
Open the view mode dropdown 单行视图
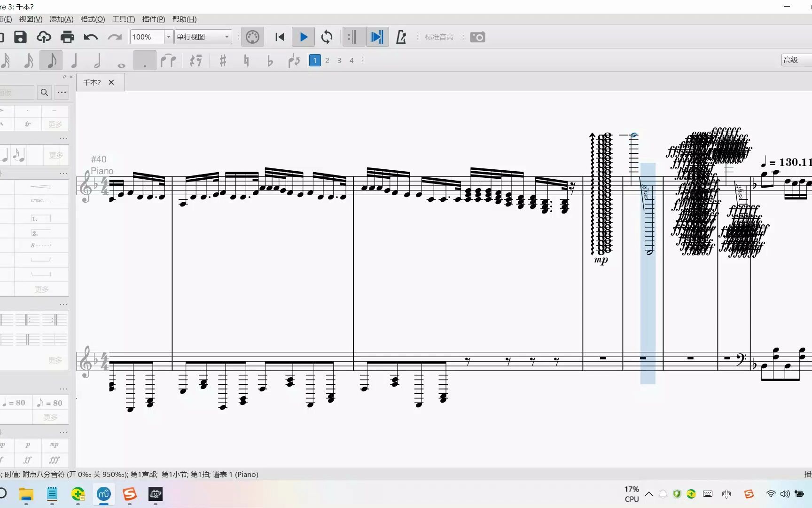coord(203,37)
